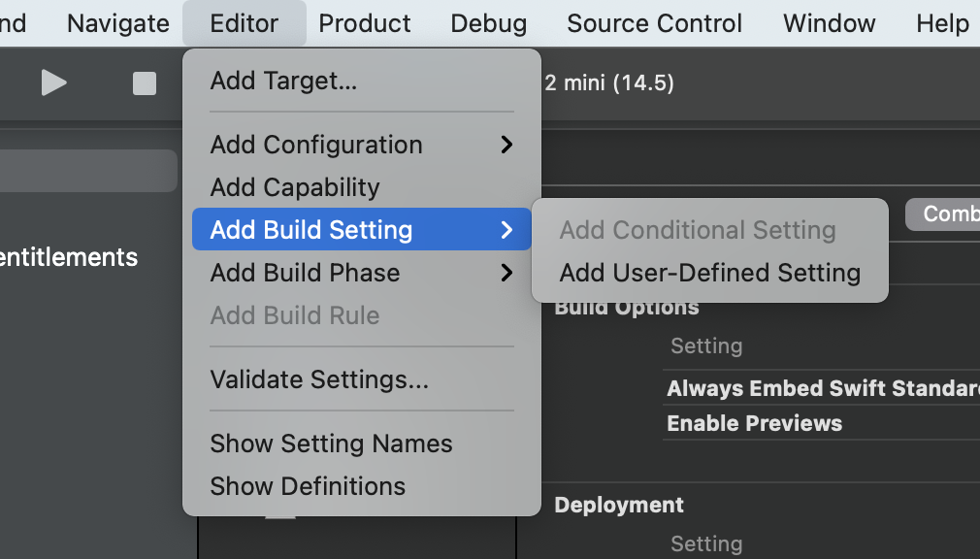Toggle Show Definitions
The image size is (980, 559).
(x=308, y=486)
